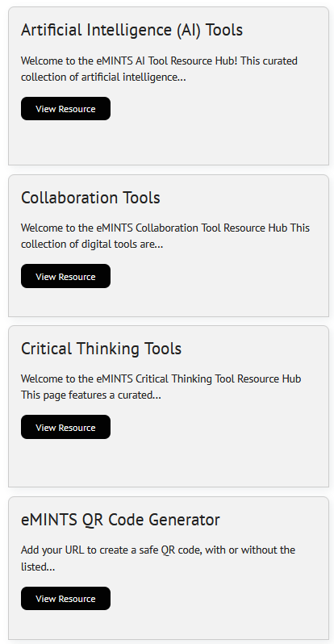
Task: Open View Resource for Critical Thinking Tools
Action: click(x=65, y=427)
